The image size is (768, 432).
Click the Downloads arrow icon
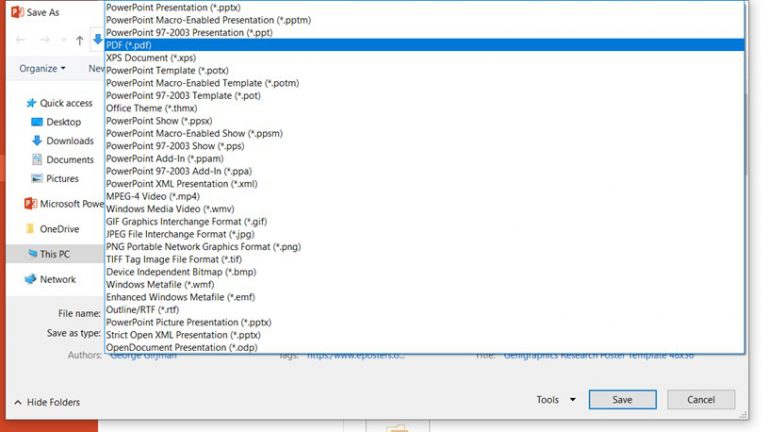[37, 141]
